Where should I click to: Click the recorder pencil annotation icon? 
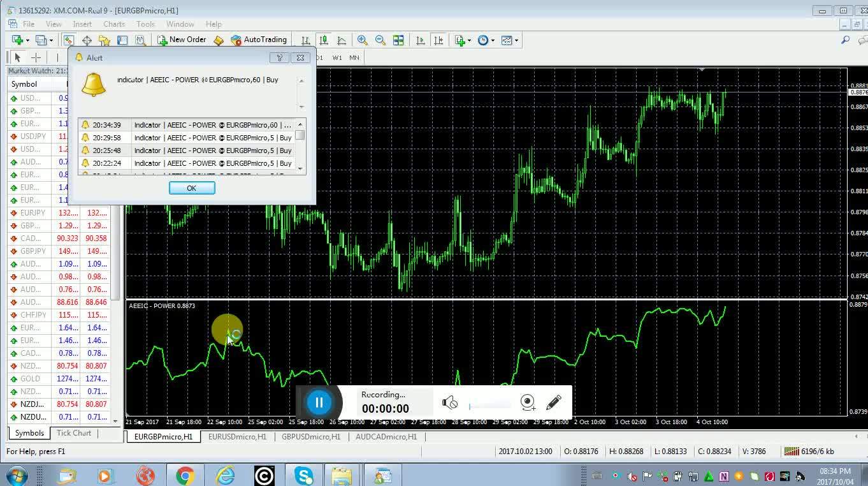pos(553,402)
